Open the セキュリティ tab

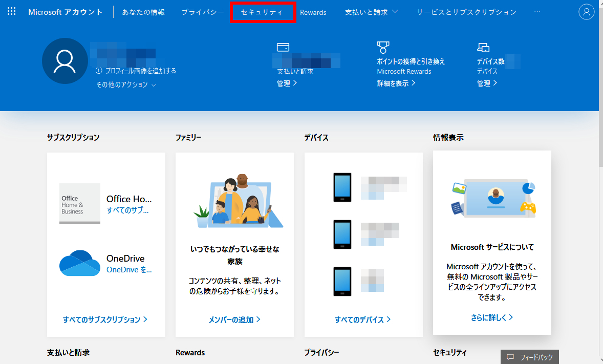click(x=262, y=12)
